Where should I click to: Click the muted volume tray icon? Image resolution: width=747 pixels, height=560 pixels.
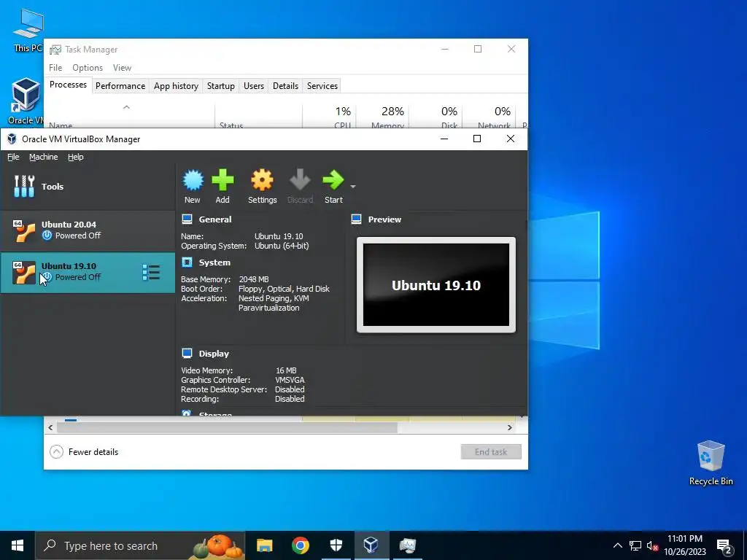[x=653, y=545]
